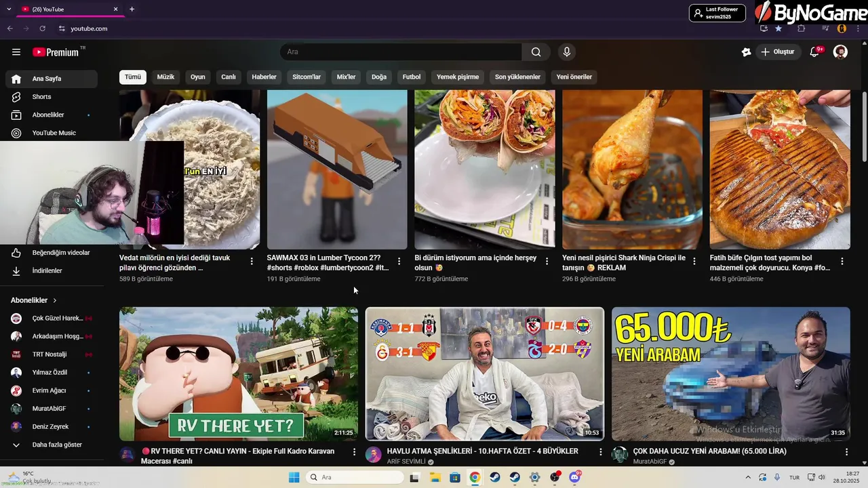Select the Futbol filter chip
The width and height of the screenshot is (868, 488).
pos(412,77)
